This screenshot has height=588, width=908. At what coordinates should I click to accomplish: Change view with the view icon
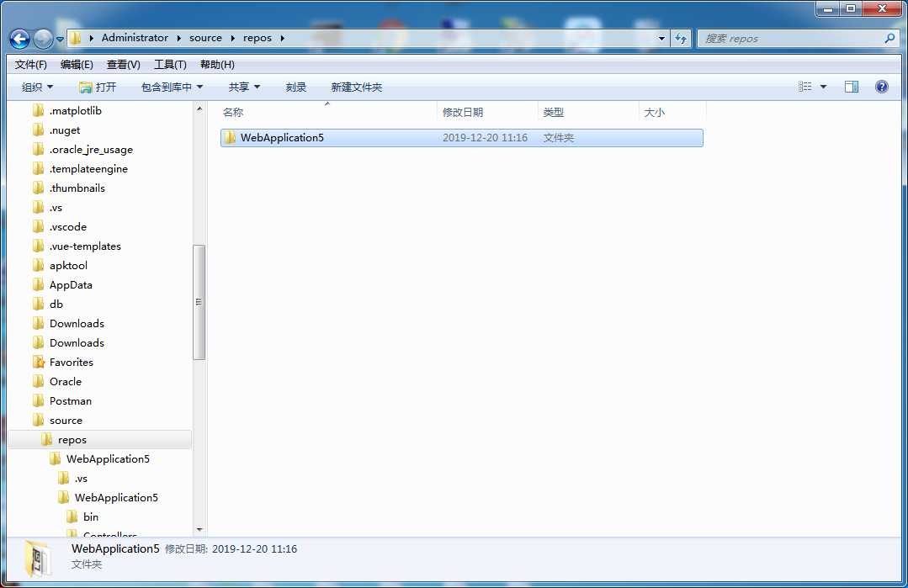805,87
